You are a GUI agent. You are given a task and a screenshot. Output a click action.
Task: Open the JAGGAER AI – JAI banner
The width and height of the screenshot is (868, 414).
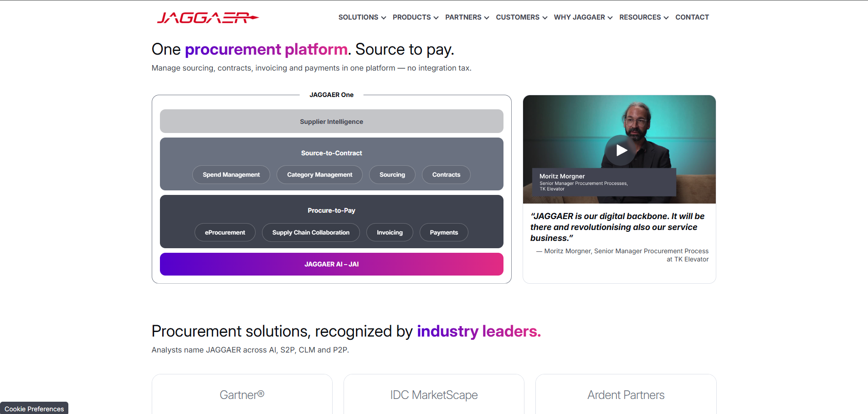[332, 264]
